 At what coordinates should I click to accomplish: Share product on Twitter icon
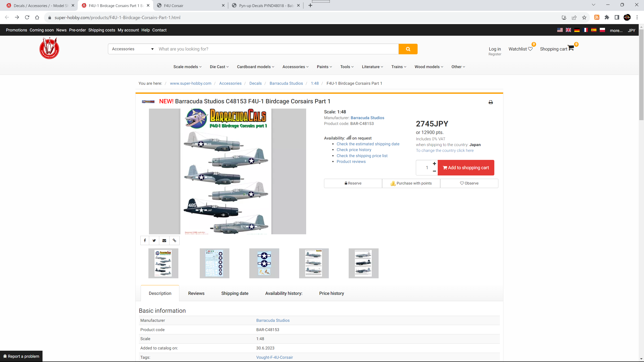(x=154, y=240)
